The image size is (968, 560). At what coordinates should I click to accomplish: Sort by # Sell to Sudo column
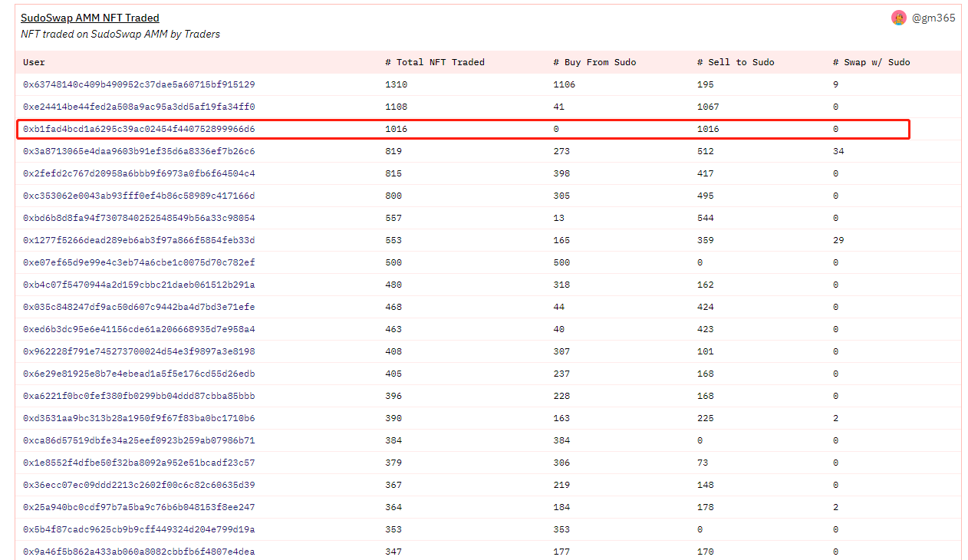(x=736, y=62)
